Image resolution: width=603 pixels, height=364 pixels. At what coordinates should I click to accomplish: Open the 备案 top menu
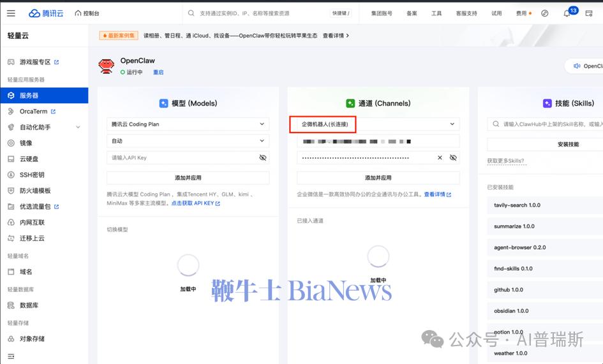click(412, 13)
